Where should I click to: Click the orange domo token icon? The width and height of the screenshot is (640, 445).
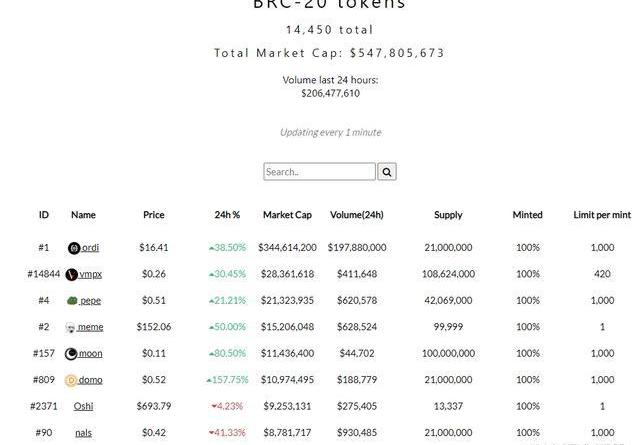[x=71, y=380]
